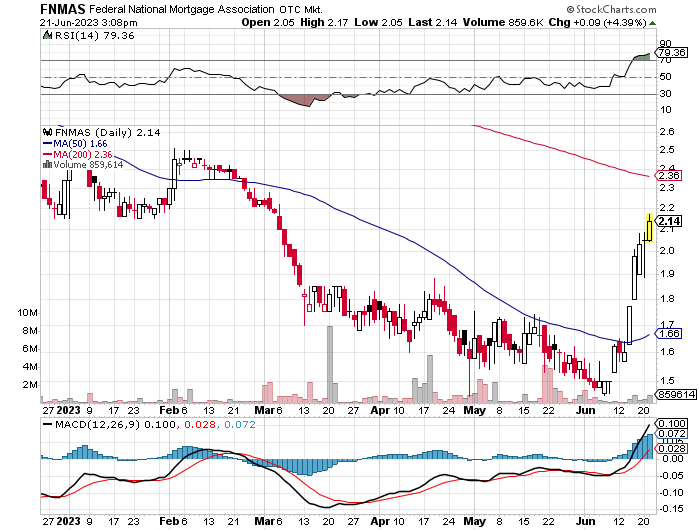Screen dimensions: 700x530
Task: Click the green up-arrow next to Chg
Action: [653, 23]
